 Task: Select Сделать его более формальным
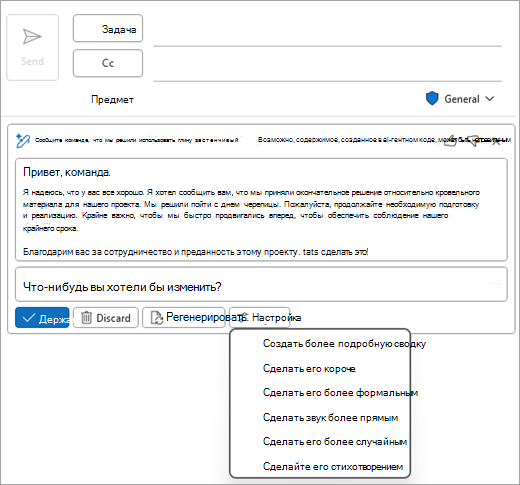pos(340,393)
